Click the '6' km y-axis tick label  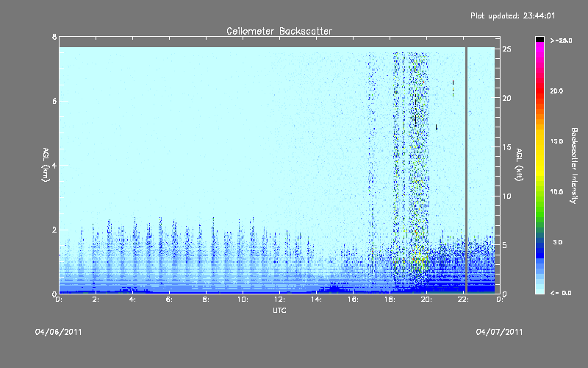click(54, 101)
